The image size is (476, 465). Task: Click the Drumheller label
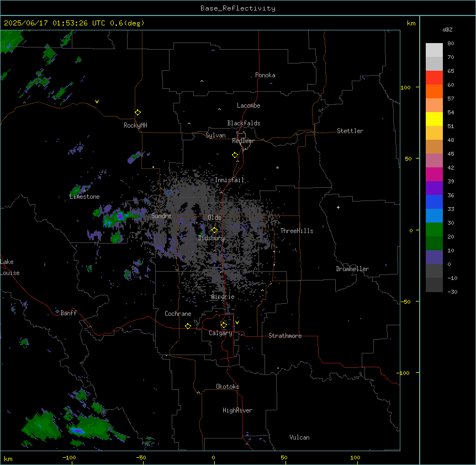point(352,269)
